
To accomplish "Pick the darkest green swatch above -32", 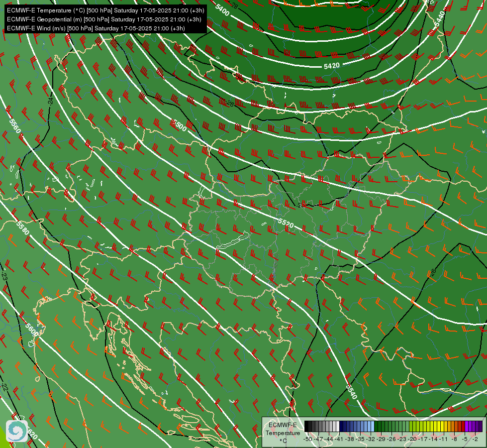I will (376, 426).
